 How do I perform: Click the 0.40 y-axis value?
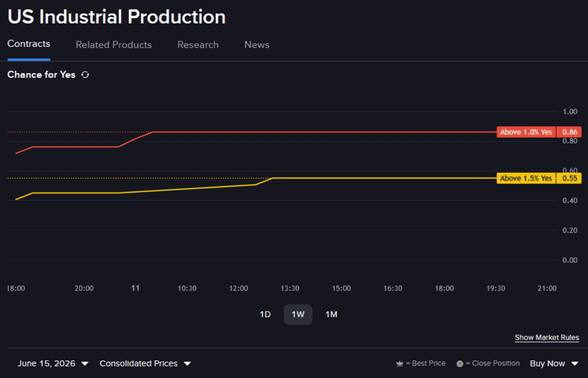tap(570, 200)
